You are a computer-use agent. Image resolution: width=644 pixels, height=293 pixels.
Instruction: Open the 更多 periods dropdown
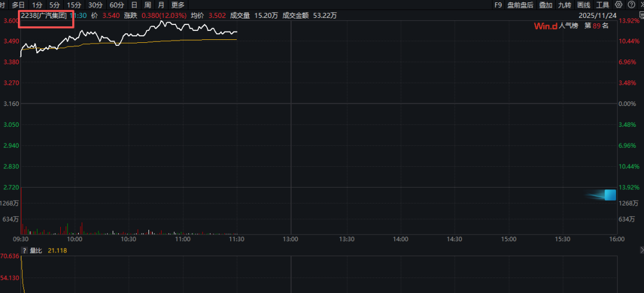[x=178, y=5]
